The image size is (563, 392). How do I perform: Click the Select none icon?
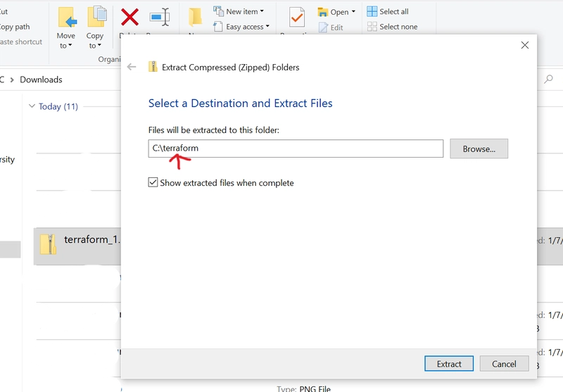[x=372, y=27]
